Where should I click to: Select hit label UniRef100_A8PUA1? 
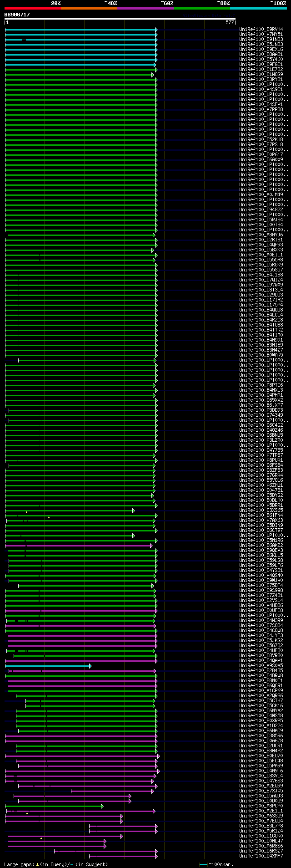261,460
